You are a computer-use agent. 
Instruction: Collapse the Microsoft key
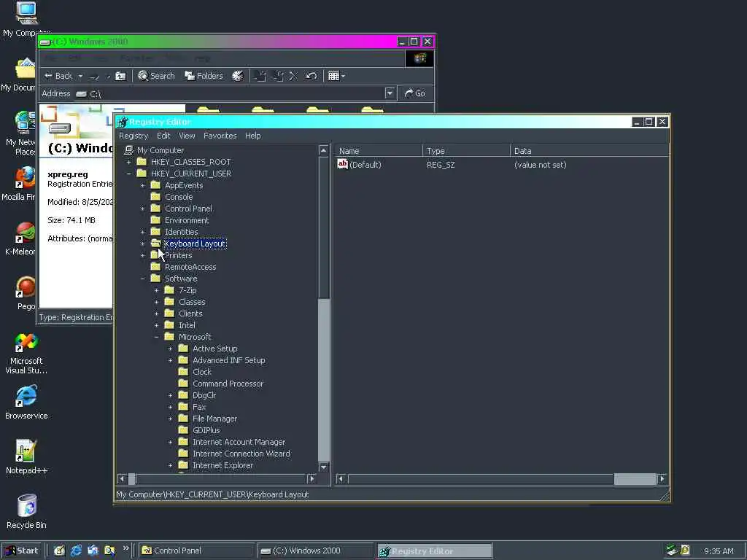pos(156,337)
